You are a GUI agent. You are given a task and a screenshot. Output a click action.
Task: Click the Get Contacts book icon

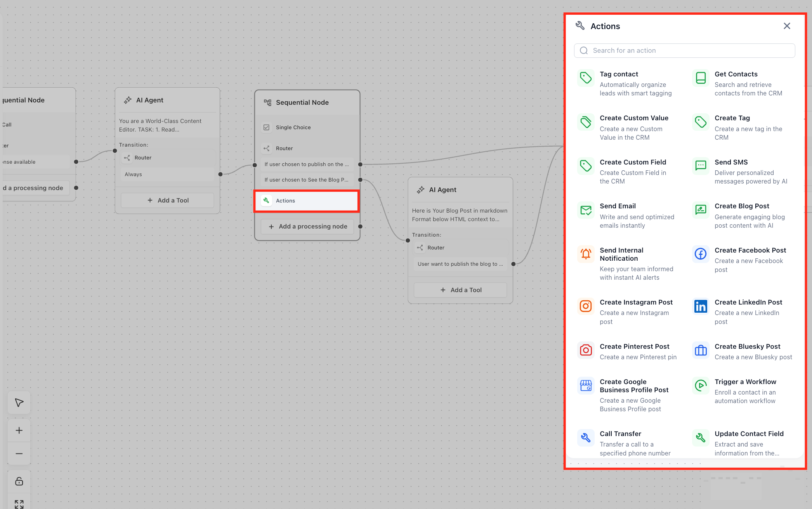[x=701, y=78]
